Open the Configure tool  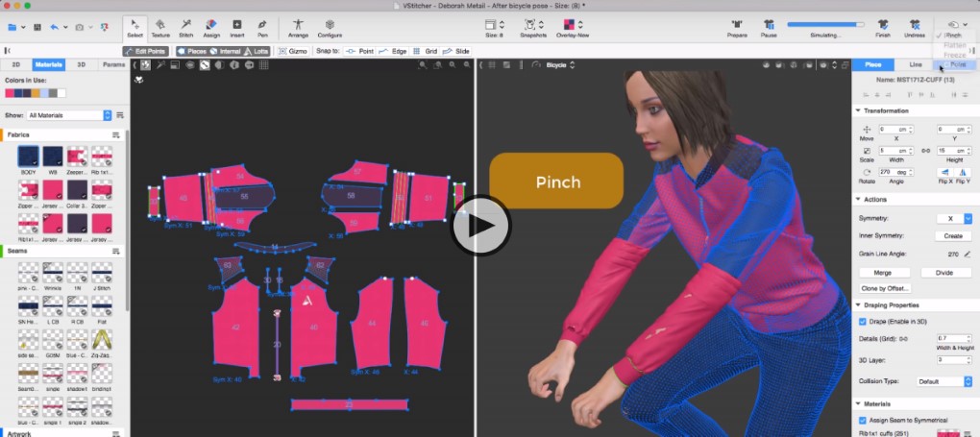point(330,28)
